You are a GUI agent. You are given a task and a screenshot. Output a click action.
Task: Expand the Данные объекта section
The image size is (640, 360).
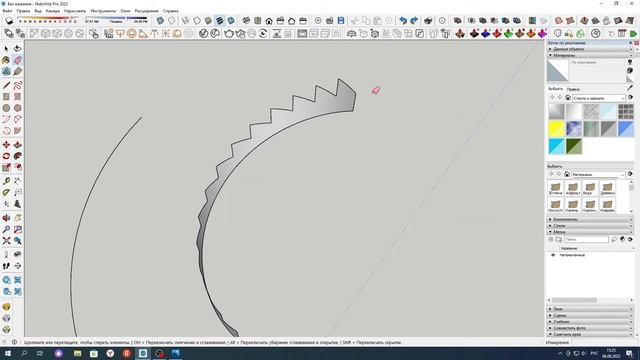pos(590,49)
